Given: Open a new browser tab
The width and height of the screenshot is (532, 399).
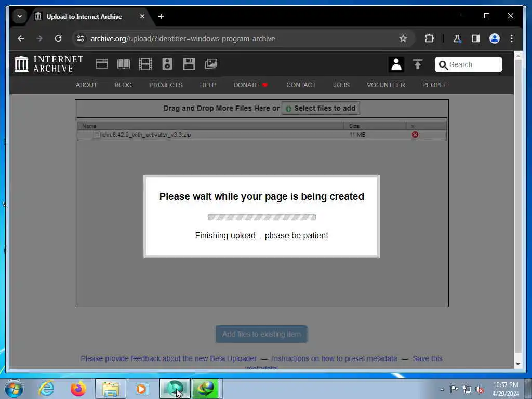Looking at the screenshot, I should pos(161,16).
